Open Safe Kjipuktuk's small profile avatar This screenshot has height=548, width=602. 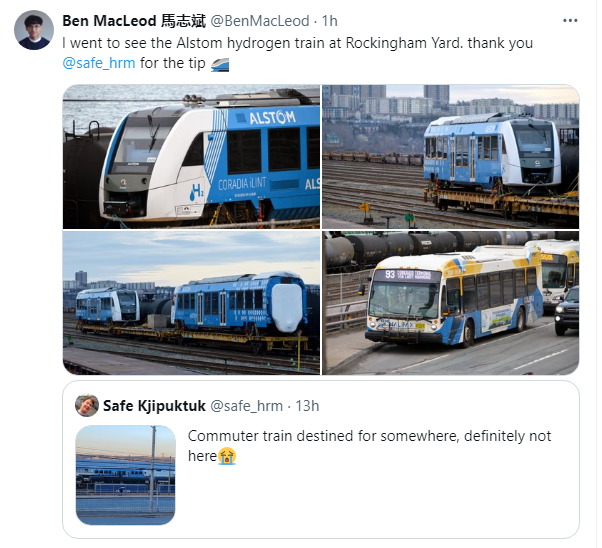(x=86, y=405)
